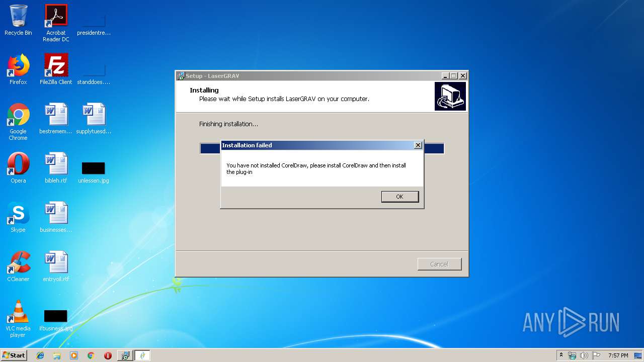Launch the Opera desktop shortcut
644x362 pixels.
[18, 168]
